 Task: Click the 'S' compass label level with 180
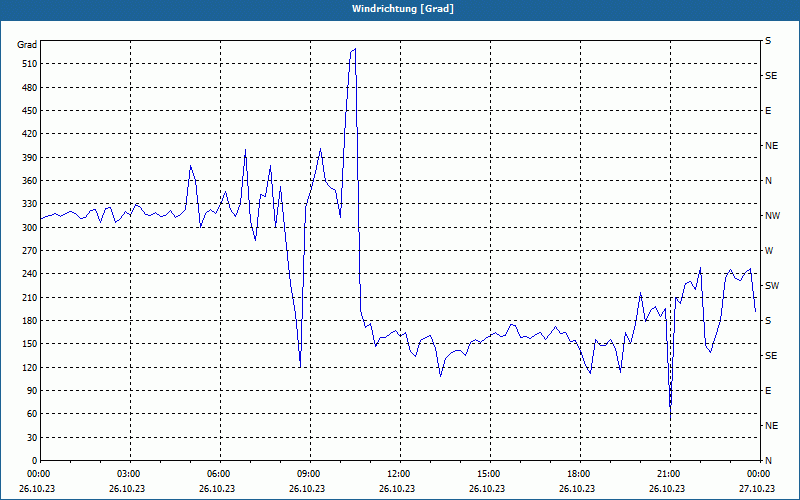(768, 321)
